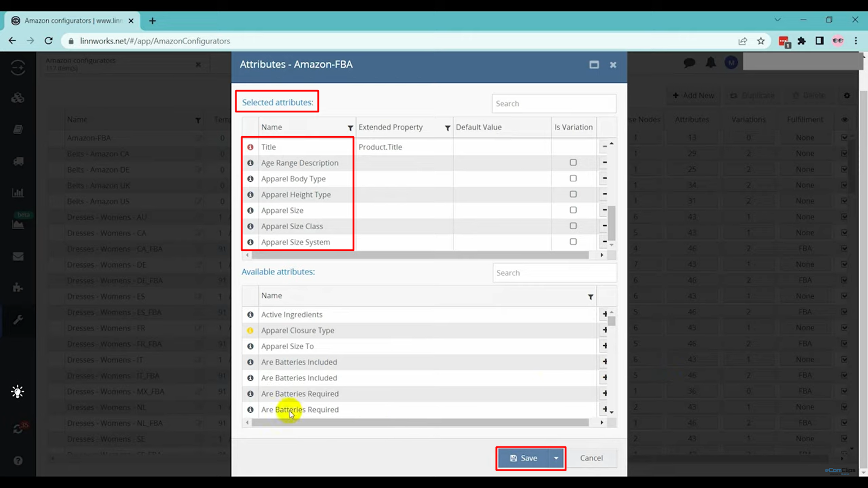This screenshot has width=868, height=488.
Task: Open info icon for Apparel Size To
Action: tap(250, 346)
